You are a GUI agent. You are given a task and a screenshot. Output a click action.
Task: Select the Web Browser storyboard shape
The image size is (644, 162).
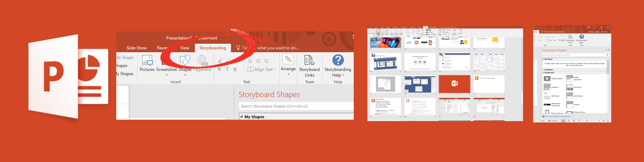point(574,96)
